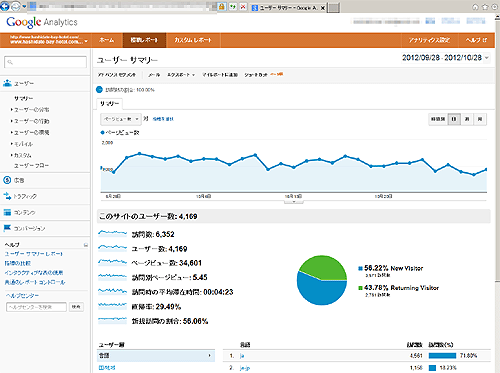
Task: Click the red X stop icon in address bar
Action: click(243, 6)
